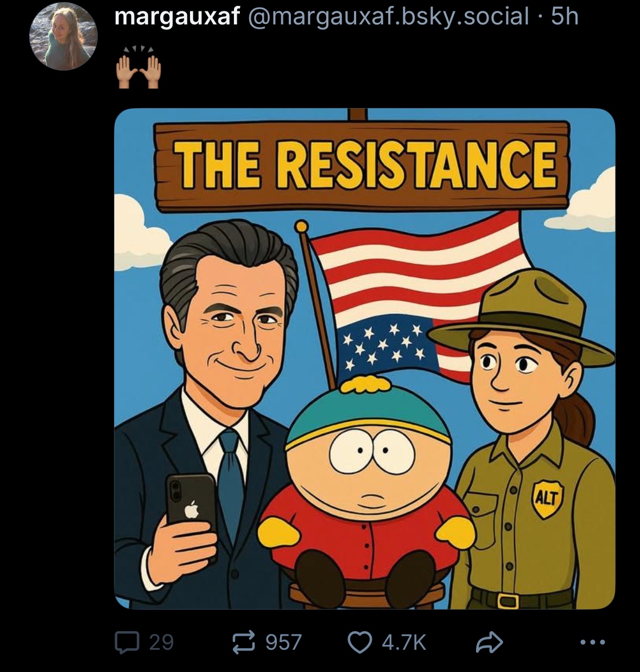Click the 4.7K likes count
640x672 pixels.
[403, 642]
